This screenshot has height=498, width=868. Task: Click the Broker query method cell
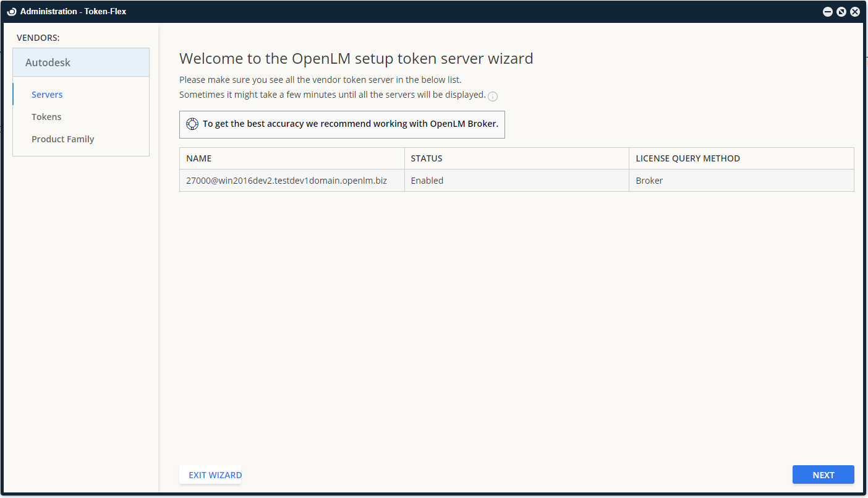click(649, 181)
